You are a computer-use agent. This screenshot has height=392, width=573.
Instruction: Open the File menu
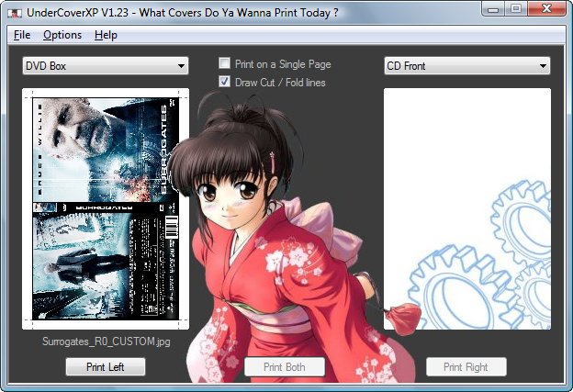click(22, 35)
